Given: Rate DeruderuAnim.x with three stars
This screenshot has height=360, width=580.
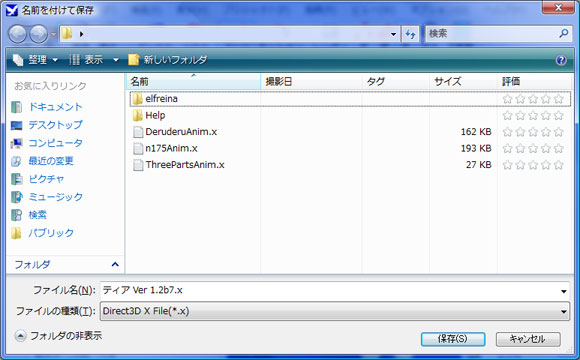Looking at the screenshot, I should 533,132.
